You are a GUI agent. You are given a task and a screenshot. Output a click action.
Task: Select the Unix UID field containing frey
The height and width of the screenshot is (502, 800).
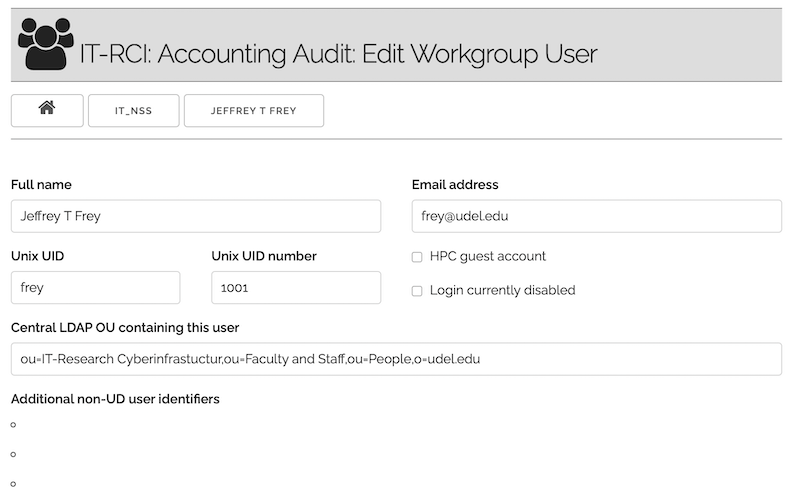point(96,288)
